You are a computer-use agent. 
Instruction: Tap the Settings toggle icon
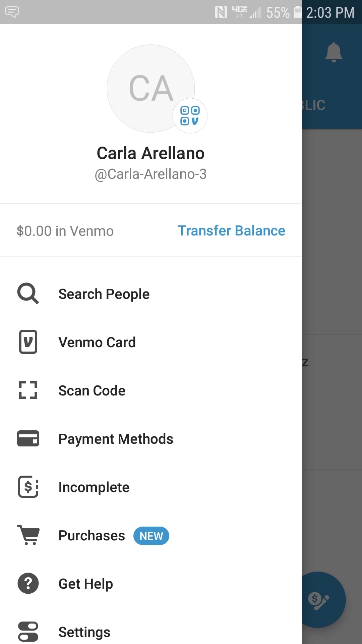pos(28,632)
